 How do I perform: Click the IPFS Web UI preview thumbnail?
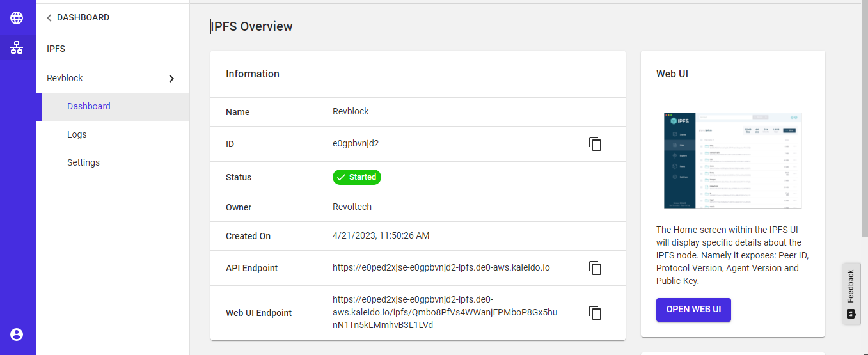733,160
